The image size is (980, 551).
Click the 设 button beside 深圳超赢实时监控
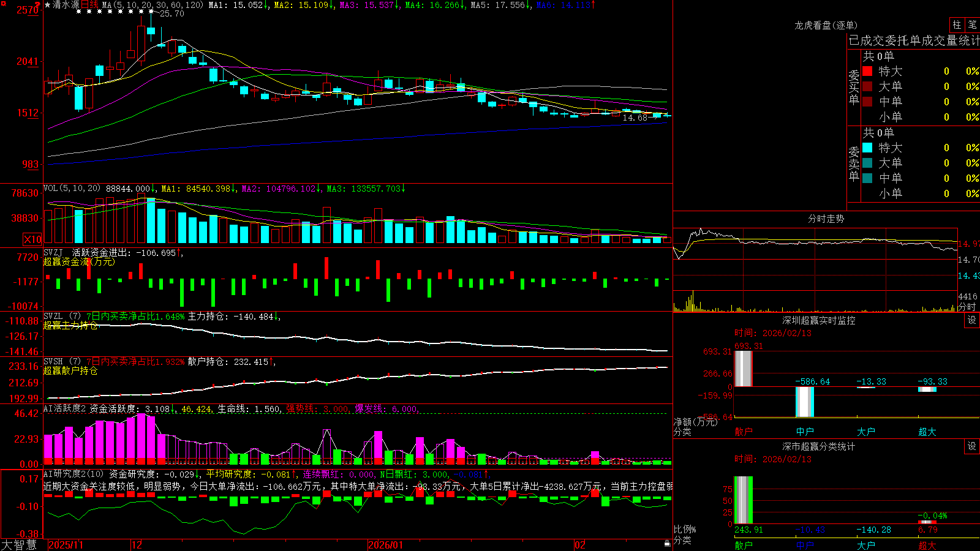(x=972, y=320)
